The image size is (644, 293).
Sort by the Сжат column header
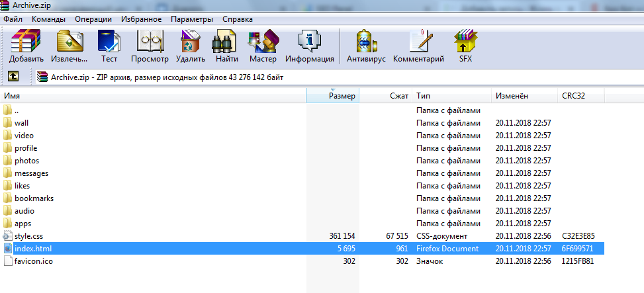(x=386, y=96)
